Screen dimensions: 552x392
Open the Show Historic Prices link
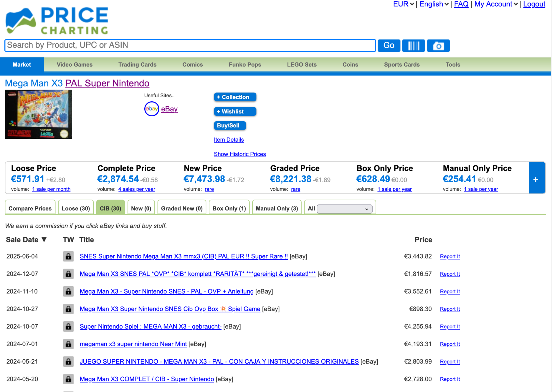pyautogui.click(x=239, y=154)
